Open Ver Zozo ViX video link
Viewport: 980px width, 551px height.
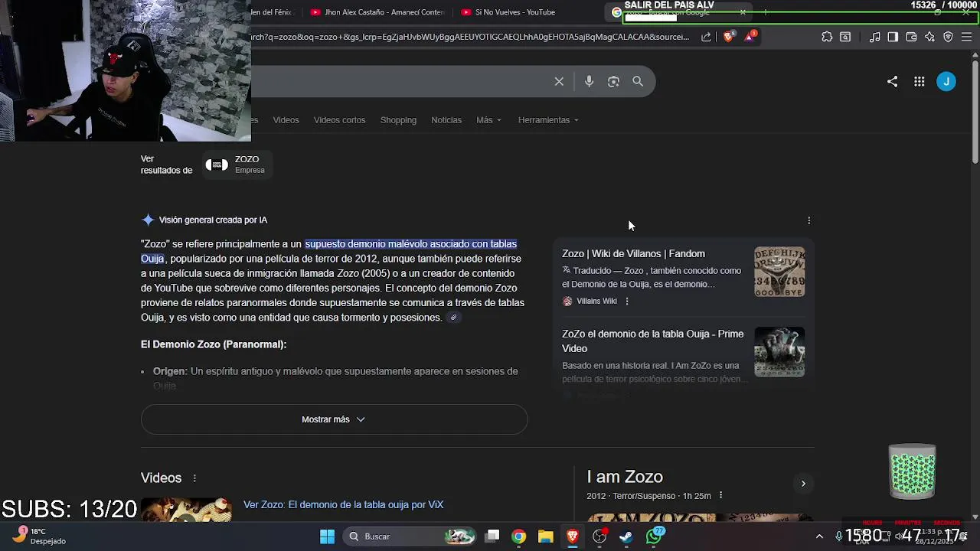tap(343, 505)
